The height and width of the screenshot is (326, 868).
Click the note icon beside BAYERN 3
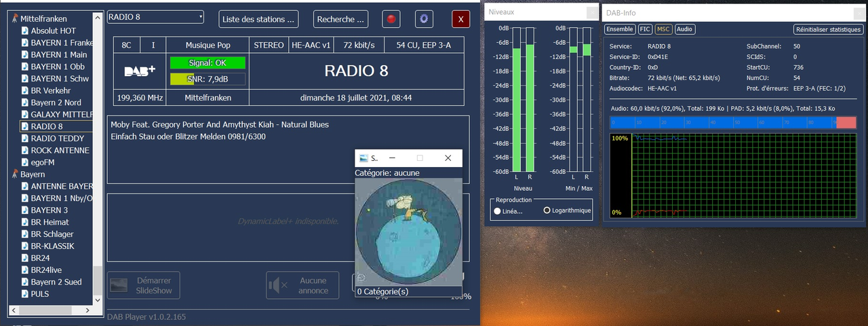point(24,210)
